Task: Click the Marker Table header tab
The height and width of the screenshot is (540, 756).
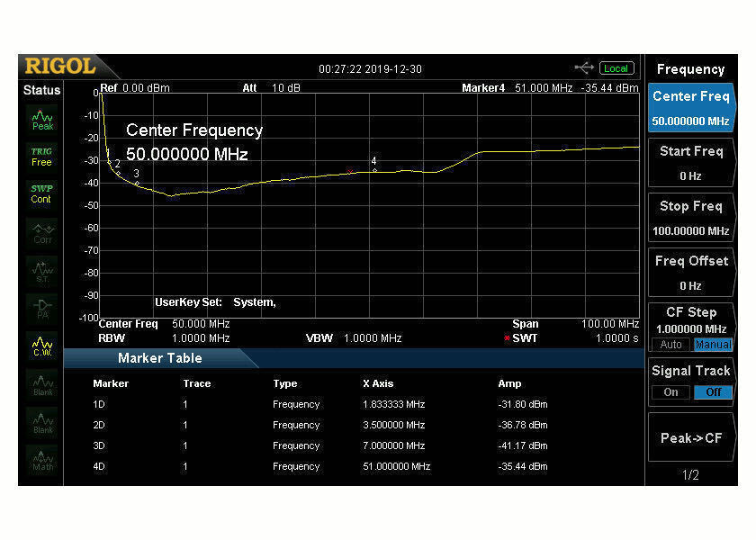Action: pyautogui.click(x=159, y=358)
